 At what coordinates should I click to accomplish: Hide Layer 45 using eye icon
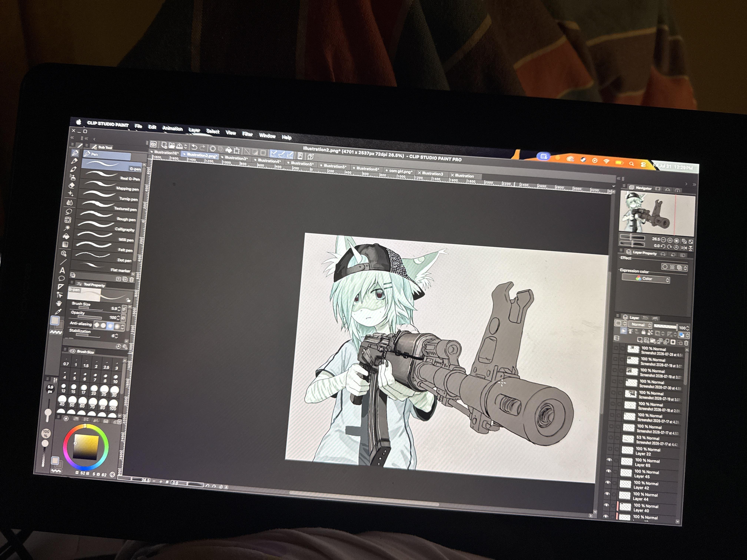(609, 471)
